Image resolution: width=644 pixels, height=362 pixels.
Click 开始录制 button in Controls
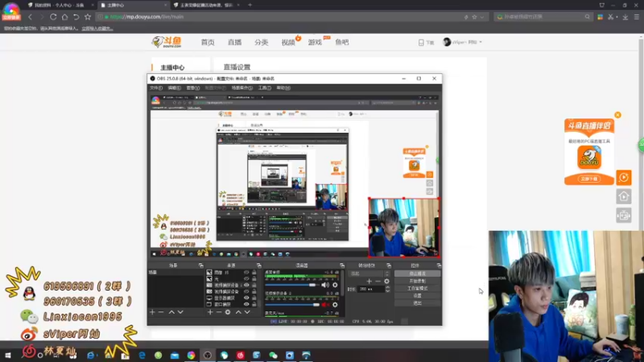(x=417, y=281)
